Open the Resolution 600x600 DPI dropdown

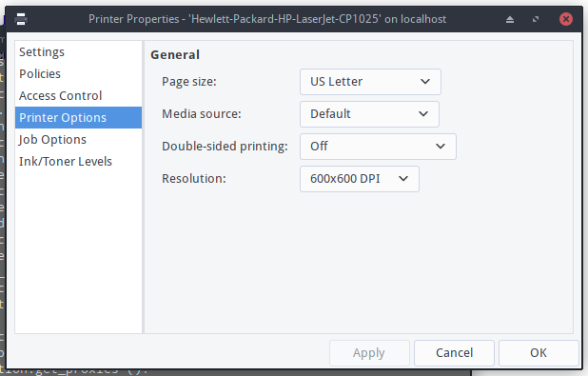pos(360,179)
